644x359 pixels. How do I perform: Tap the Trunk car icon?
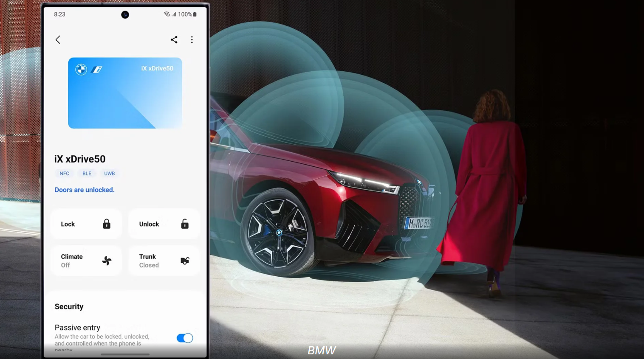click(185, 261)
